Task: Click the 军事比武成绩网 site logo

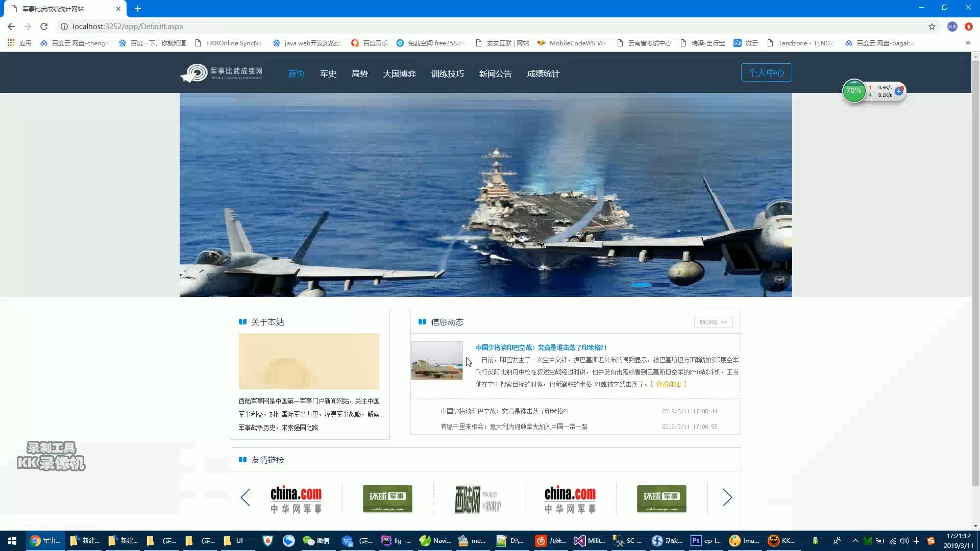Action: (222, 73)
